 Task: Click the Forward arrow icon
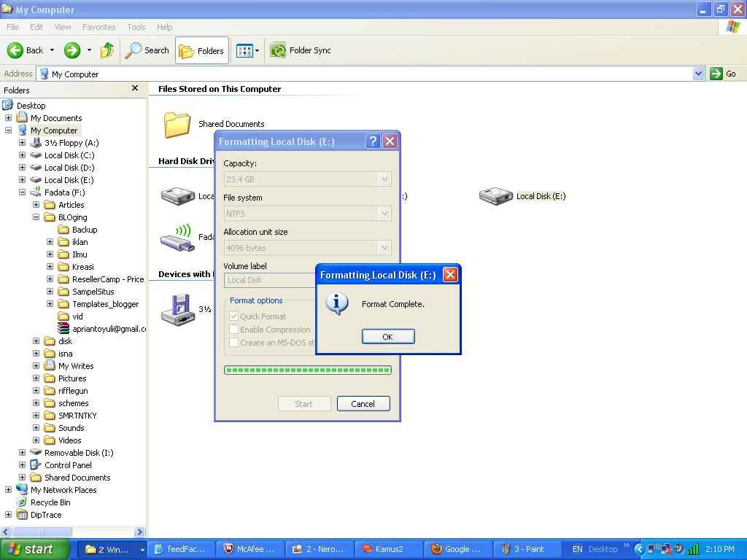point(72,50)
